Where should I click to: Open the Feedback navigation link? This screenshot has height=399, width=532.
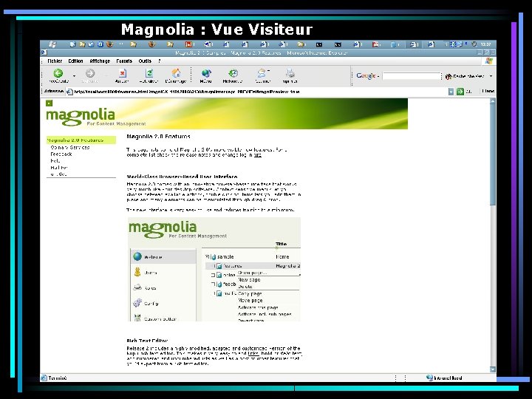point(61,154)
